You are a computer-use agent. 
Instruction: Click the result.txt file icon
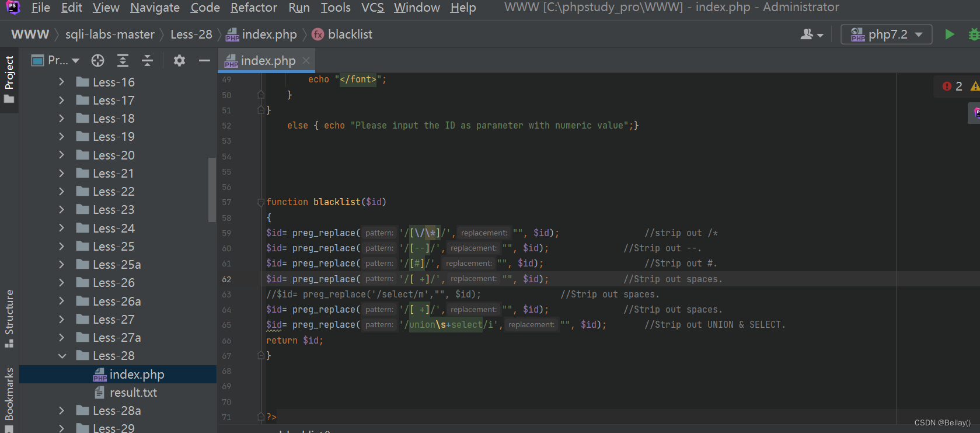point(99,393)
